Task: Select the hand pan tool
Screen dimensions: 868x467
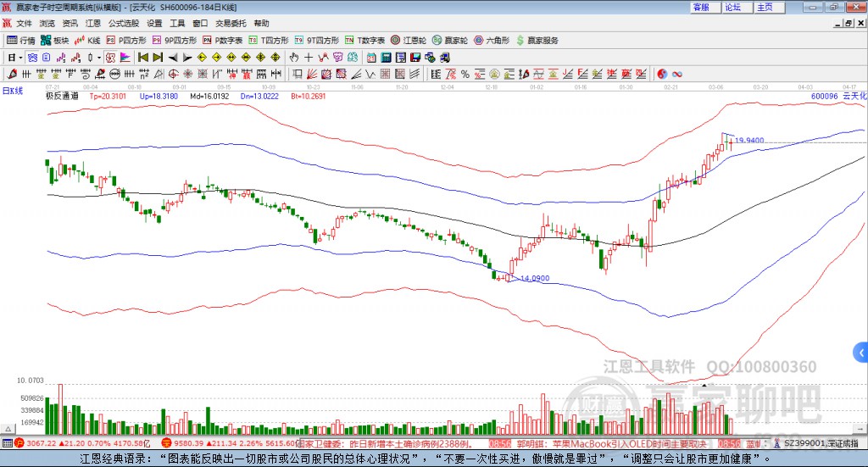Action: point(294,58)
